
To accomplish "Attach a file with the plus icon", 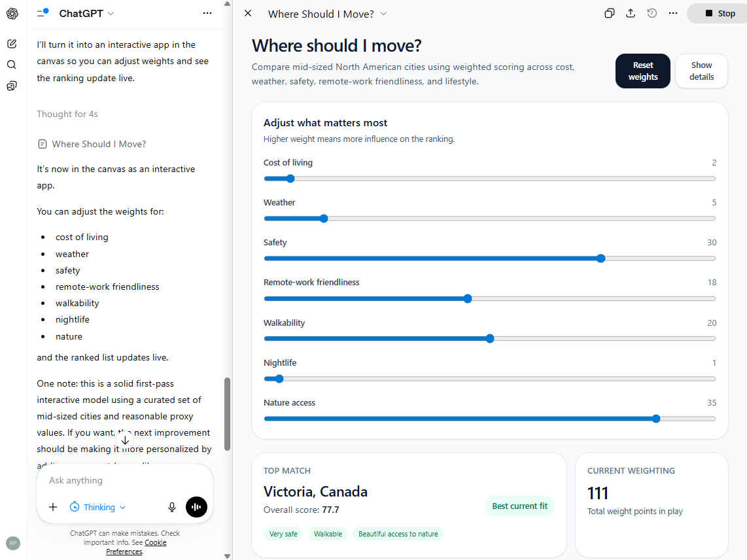I will click(53, 507).
